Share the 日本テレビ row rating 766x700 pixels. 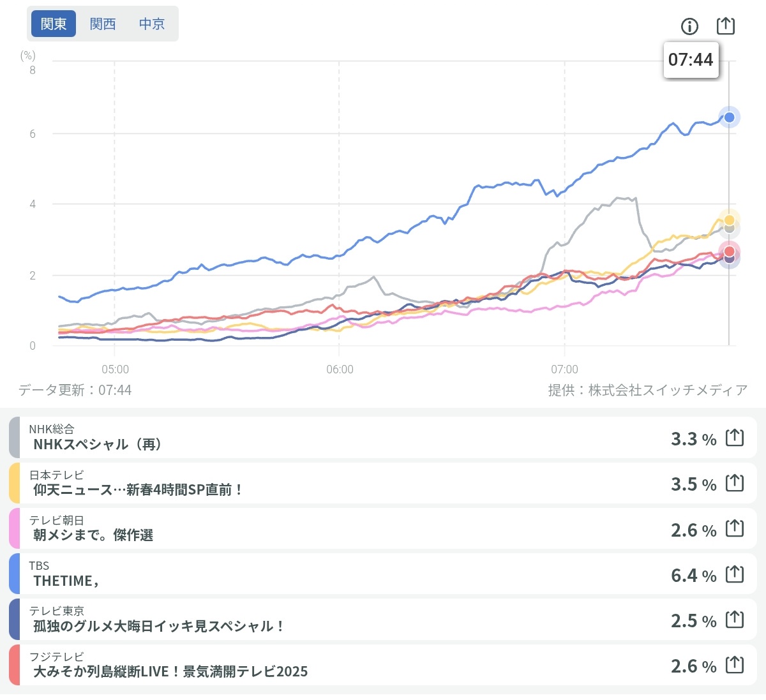735,483
